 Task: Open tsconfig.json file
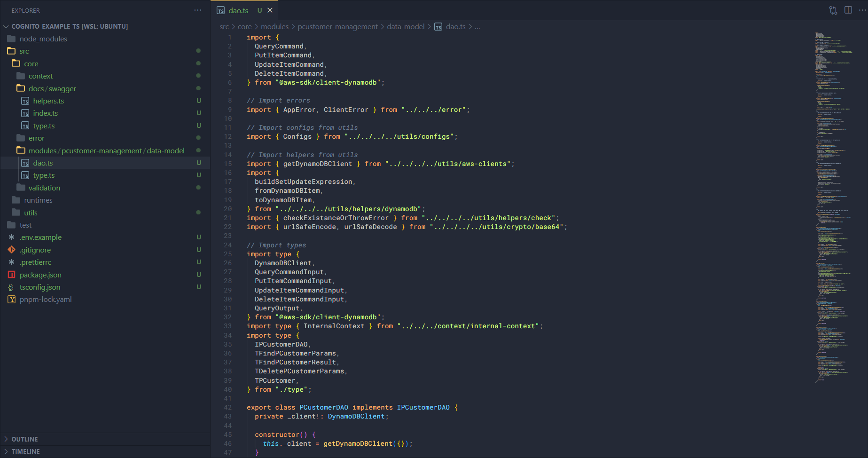pos(40,287)
